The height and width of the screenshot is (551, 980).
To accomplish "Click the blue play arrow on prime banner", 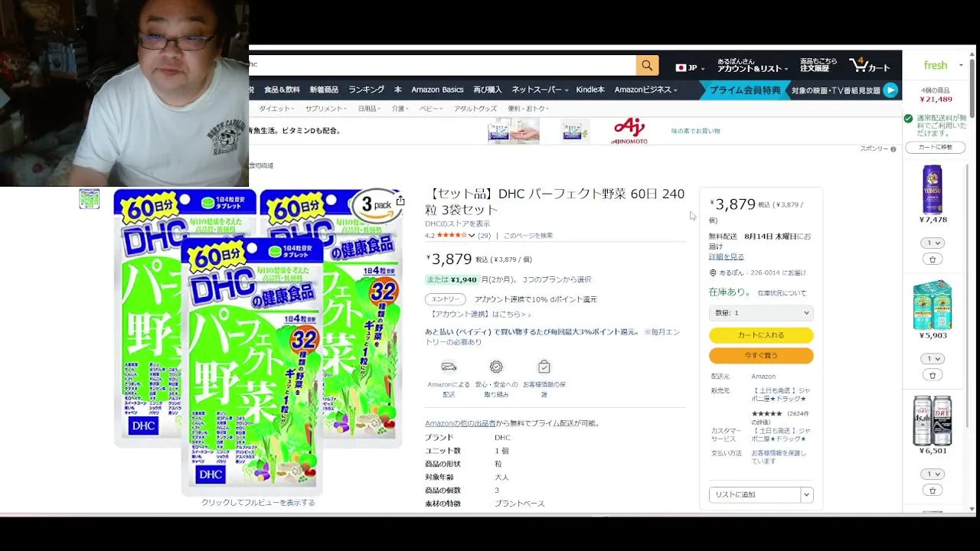I will click(x=890, y=90).
